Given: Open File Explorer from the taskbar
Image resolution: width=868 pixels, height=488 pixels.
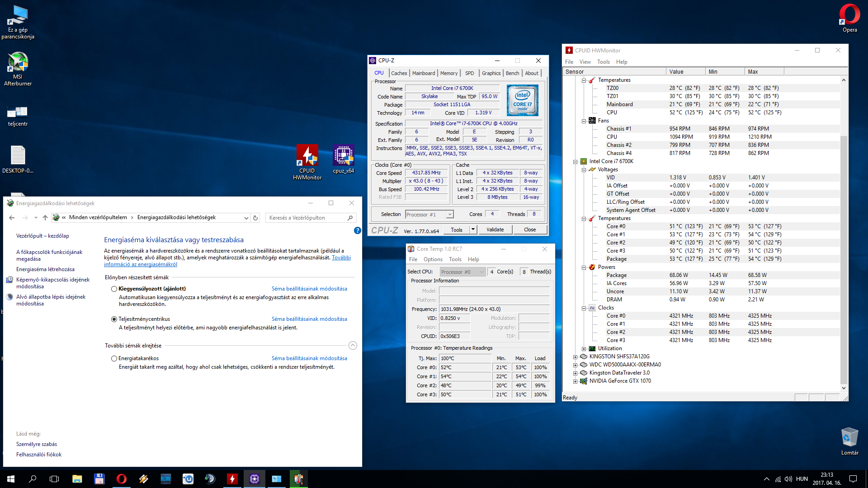Looking at the screenshot, I should pyautogui.click(x=77, y=479).
